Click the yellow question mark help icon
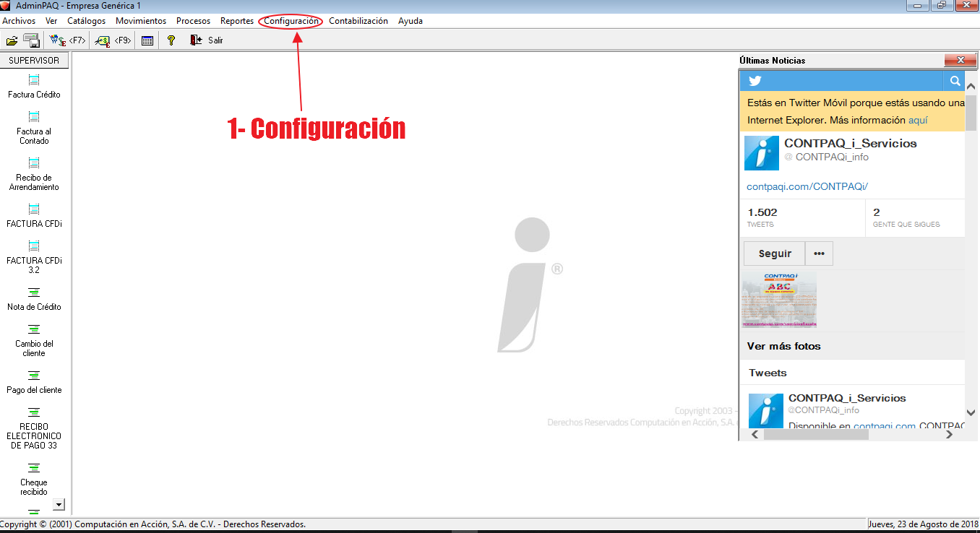980x533 pixels. (x=171, y=40)
